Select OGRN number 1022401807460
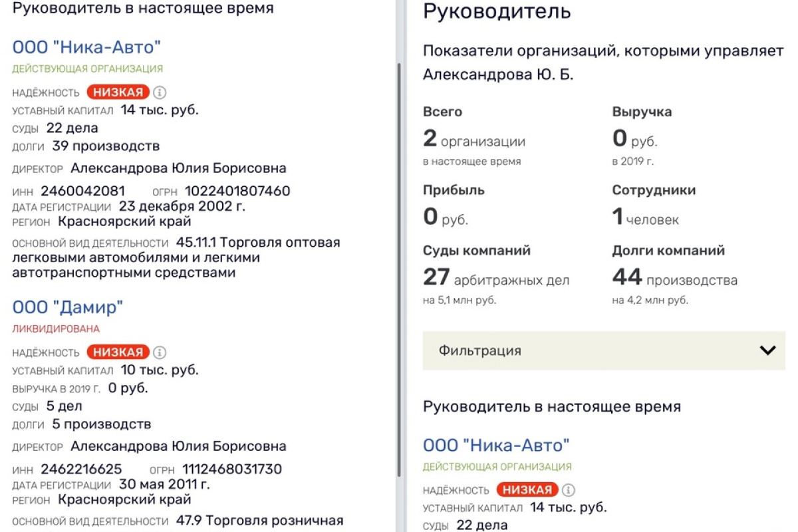 click(x=237, y=192)
